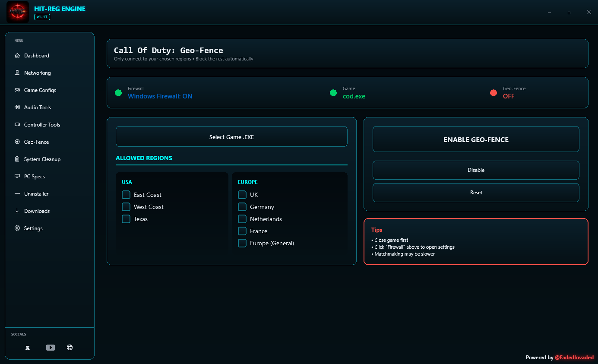The image size is (598, 364).
Task: Toggle the Europe (General) checkbox
Action: coord(242,243)
